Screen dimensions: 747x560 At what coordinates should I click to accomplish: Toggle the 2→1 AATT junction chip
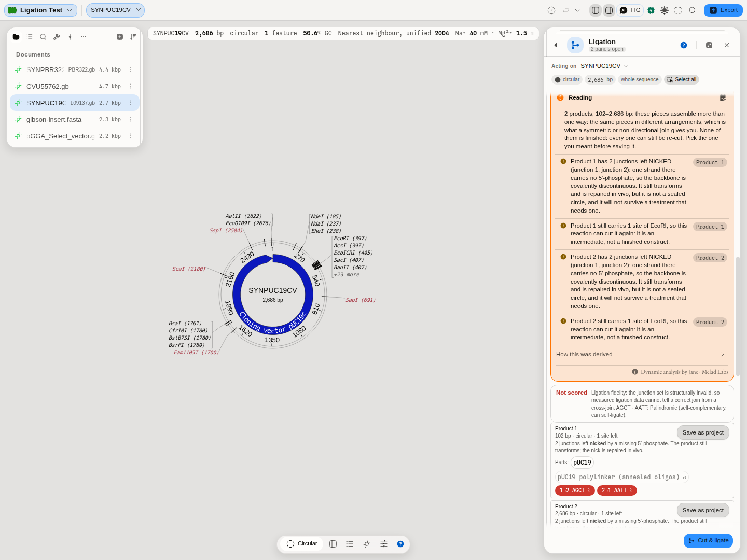[617, 491]
